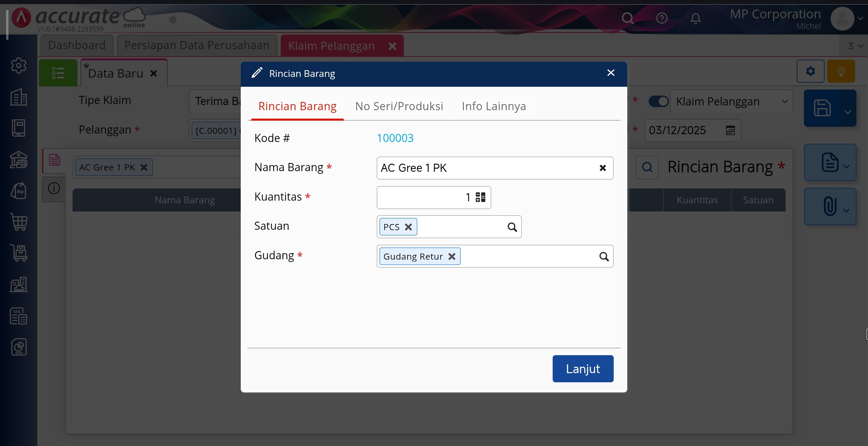
Task: Click the Lanjut button
Action: pos(583,369)
